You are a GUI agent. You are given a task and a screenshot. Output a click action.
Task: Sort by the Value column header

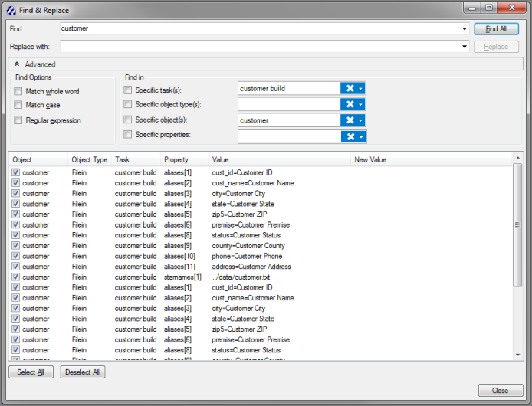[x=280, y=160]
